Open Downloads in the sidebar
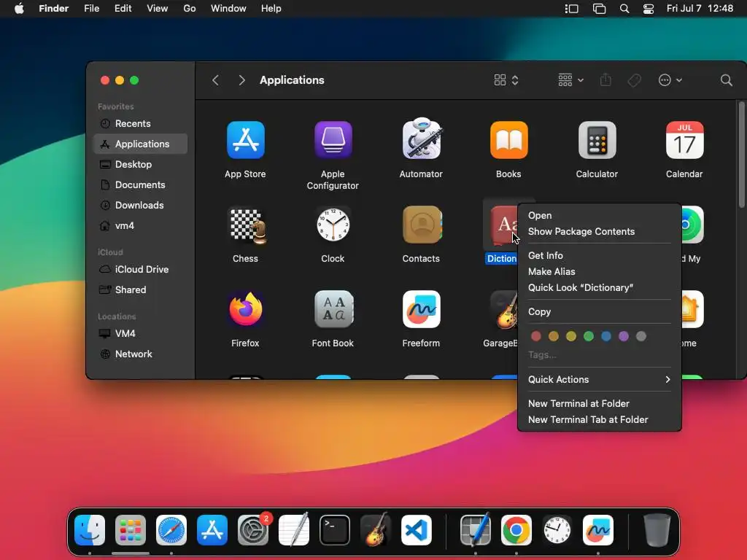This screenshot has height=560, width=747. [x=141, y=205]
